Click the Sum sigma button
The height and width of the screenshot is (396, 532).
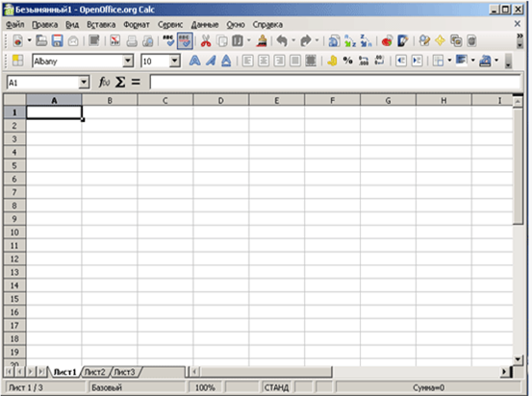(x=120, y=82)
